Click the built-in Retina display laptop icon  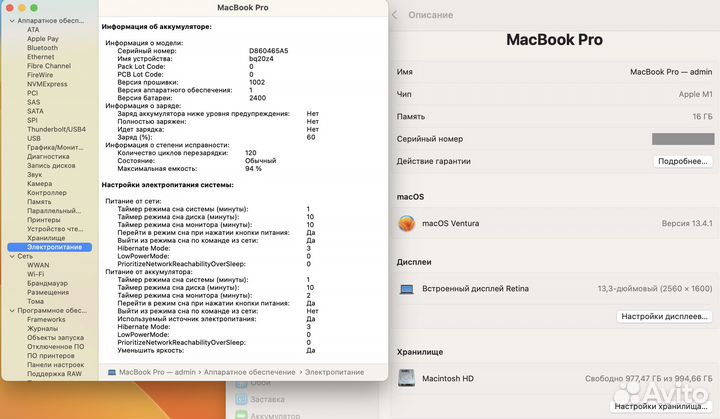click(x=406, y=289)
